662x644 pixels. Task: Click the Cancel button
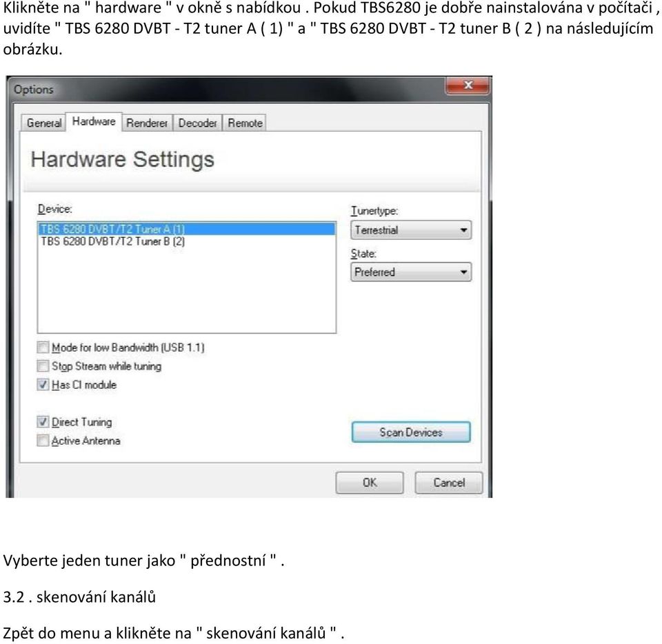coord(449,483)
